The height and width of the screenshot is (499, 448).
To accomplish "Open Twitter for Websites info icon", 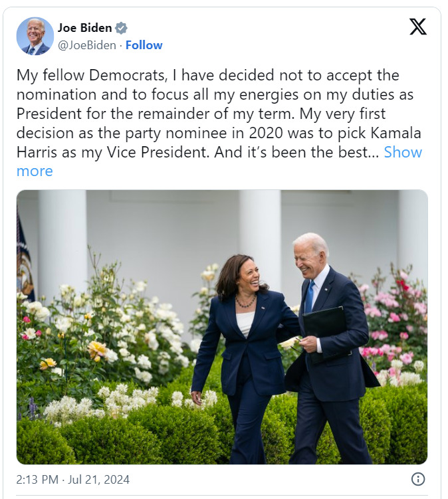I will (x=418, y=479).
